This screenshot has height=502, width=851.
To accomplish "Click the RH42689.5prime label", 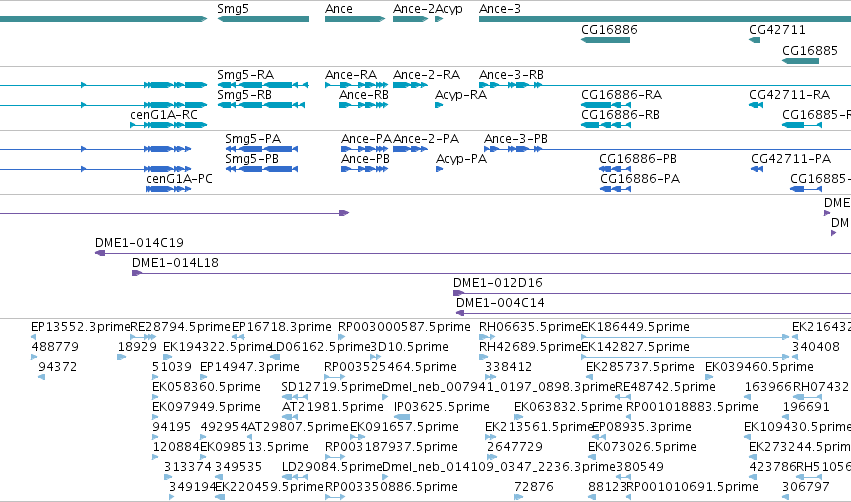I will (530, 347).
